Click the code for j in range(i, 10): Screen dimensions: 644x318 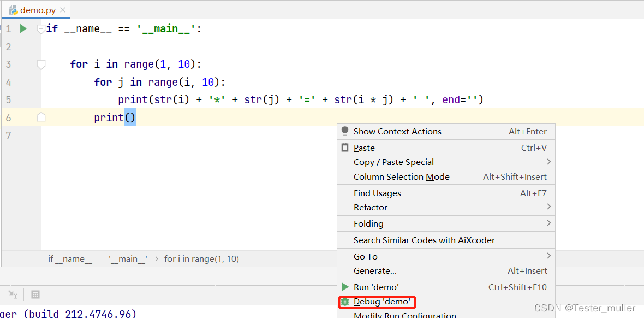160,83
